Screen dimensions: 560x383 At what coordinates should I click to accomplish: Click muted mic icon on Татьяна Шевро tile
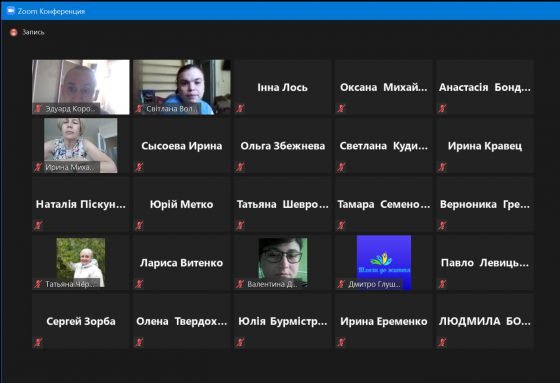click(240, 225)
